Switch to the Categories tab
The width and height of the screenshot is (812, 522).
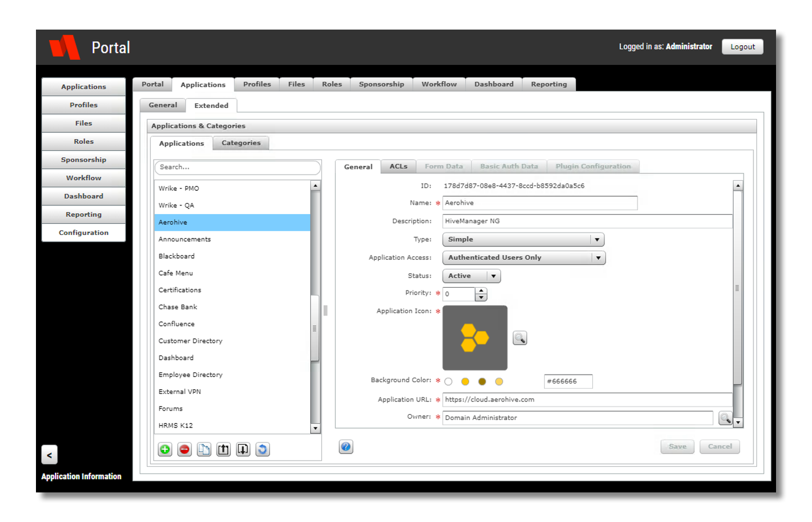(241, 143)
